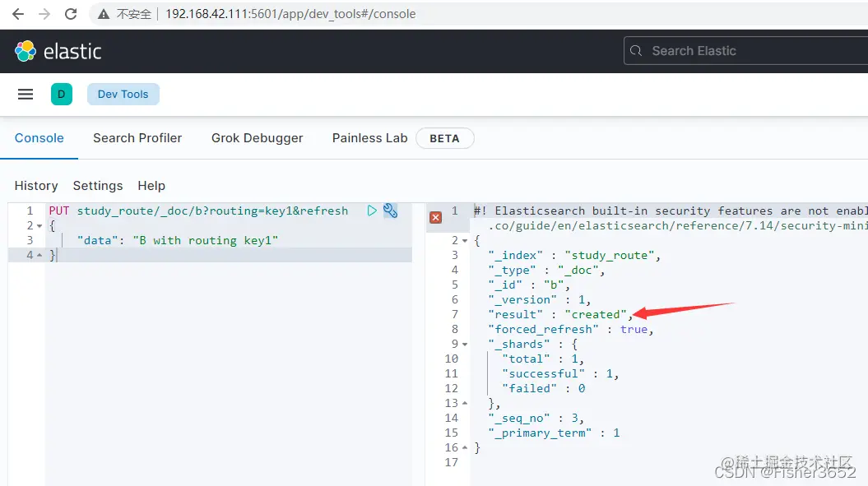Image resolution: width=868 pixels, height=486 pixels.
Task: Click the fold marker at response line 13
Action: 465,403
